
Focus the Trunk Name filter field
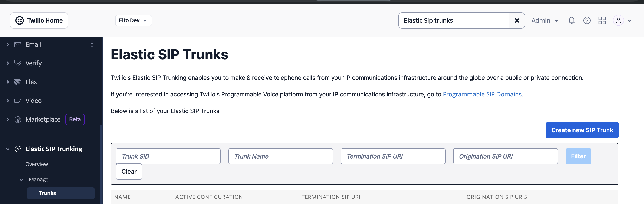coord(280,156)
